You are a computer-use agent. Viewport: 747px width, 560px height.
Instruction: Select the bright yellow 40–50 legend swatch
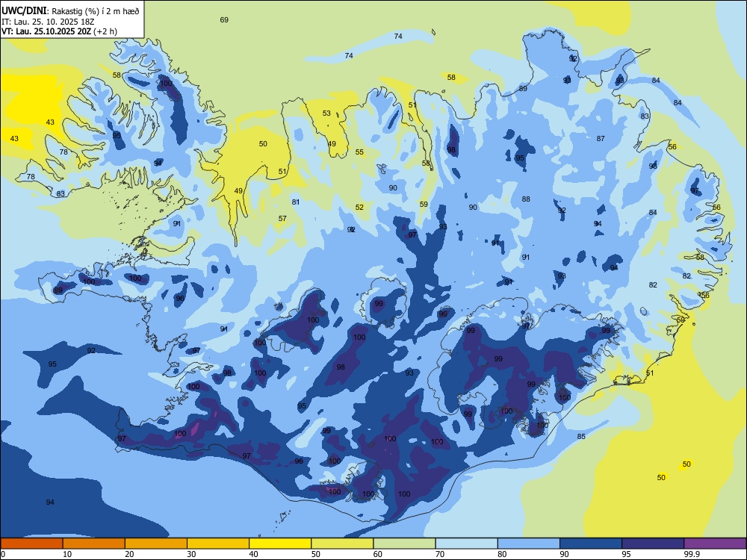280,544
